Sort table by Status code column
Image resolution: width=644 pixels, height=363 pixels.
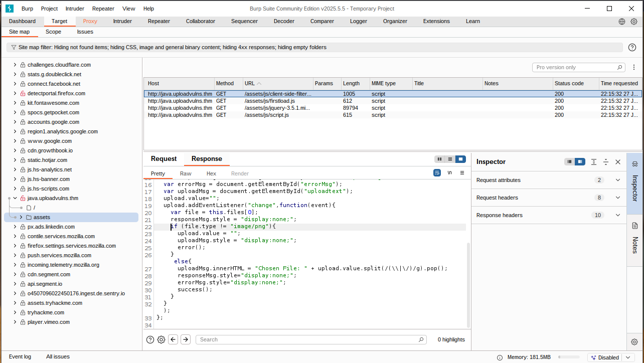pyautogui.click(x=575, y=83)
